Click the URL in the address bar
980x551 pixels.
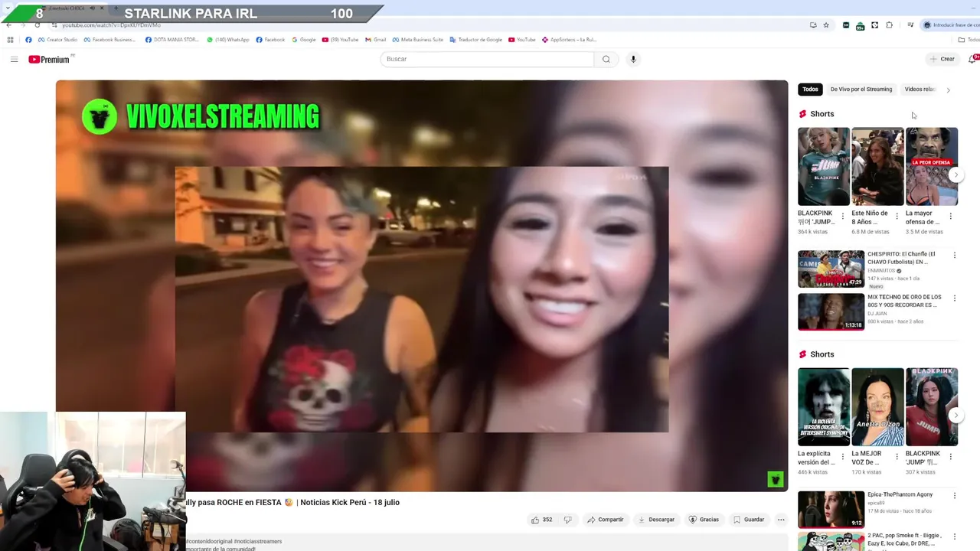[111, 25]
